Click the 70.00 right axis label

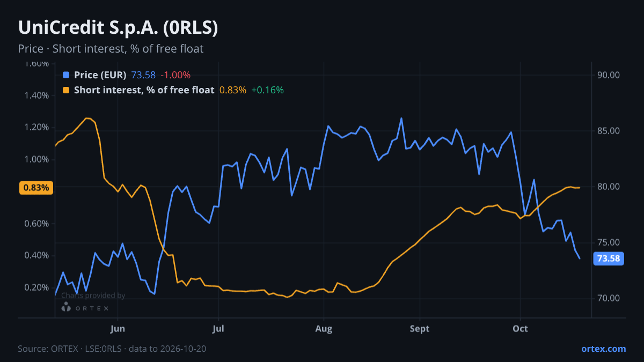click(609, 298)
